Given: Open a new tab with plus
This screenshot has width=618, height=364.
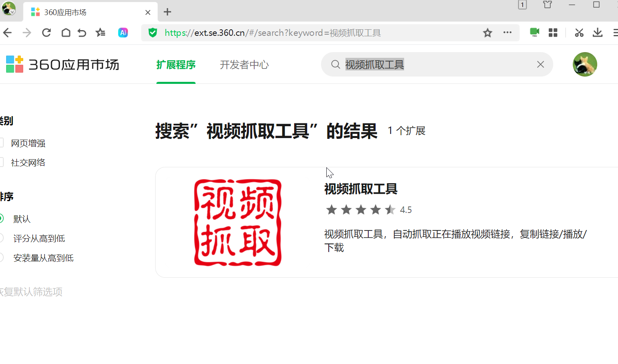Looking at the screenshot, I should pos(167,12).
